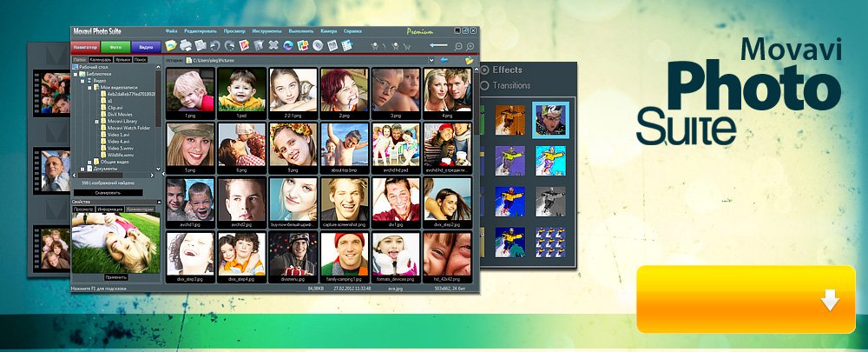Click the open folder toolbar icon
868x352 pixels.
171,45
